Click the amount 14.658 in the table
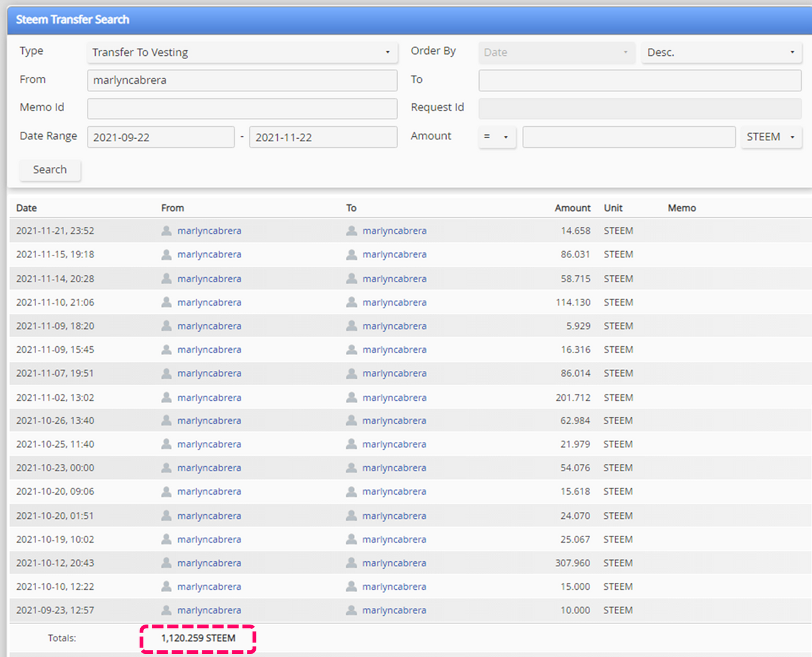This screenshot has height=657, width=812. coord(575,231)
